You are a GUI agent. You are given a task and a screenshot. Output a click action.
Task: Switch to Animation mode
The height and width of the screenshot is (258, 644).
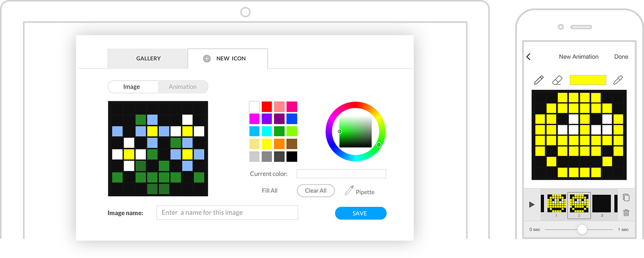point(183,87)
